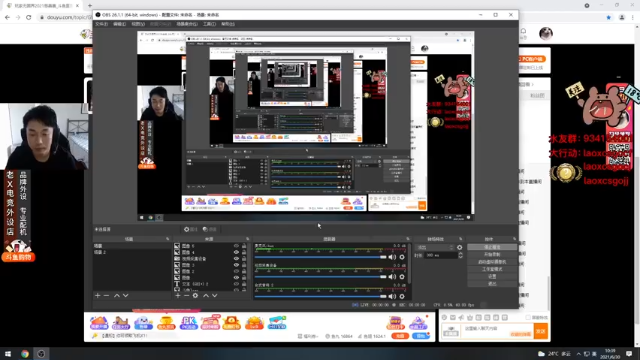Adjust desktop audio volume slider
The width and height of the screenshot is (640, 360).
click(320, 296)
